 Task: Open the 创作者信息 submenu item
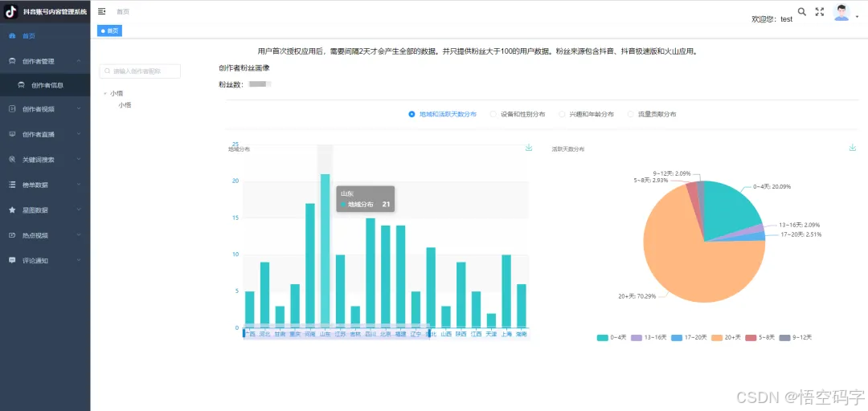pyautogui.click(x=45, y=85)
